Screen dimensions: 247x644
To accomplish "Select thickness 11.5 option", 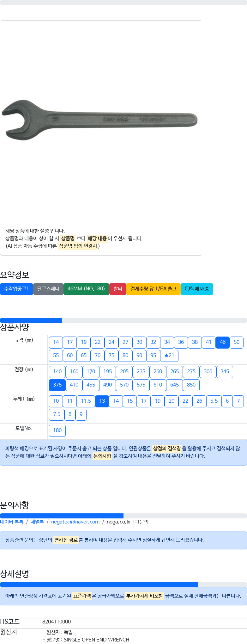I will coord(86,401).
